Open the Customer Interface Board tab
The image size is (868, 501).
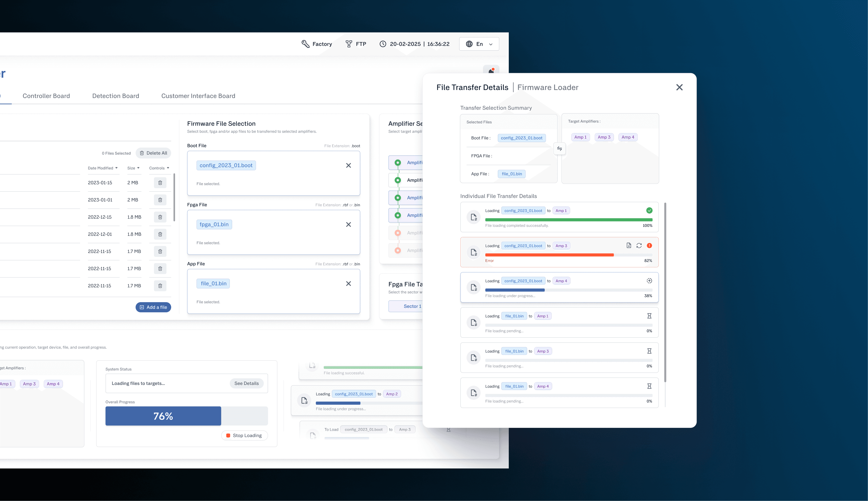coord(198,96)
